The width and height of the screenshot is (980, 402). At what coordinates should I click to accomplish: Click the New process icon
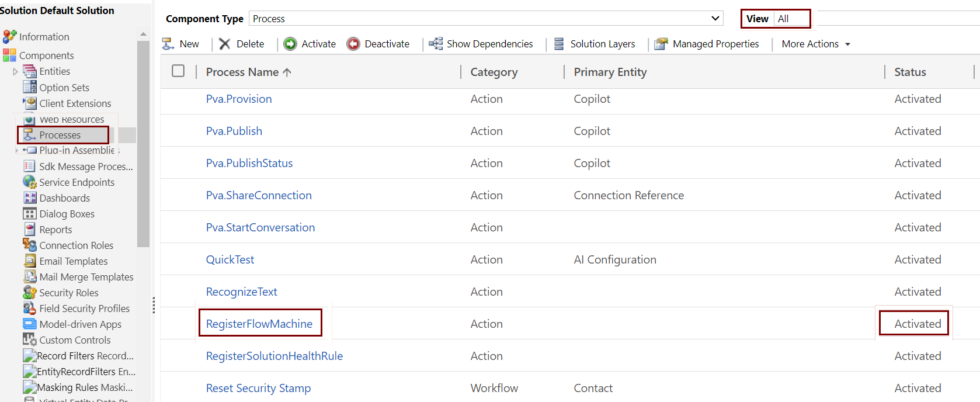click(168, 44)
